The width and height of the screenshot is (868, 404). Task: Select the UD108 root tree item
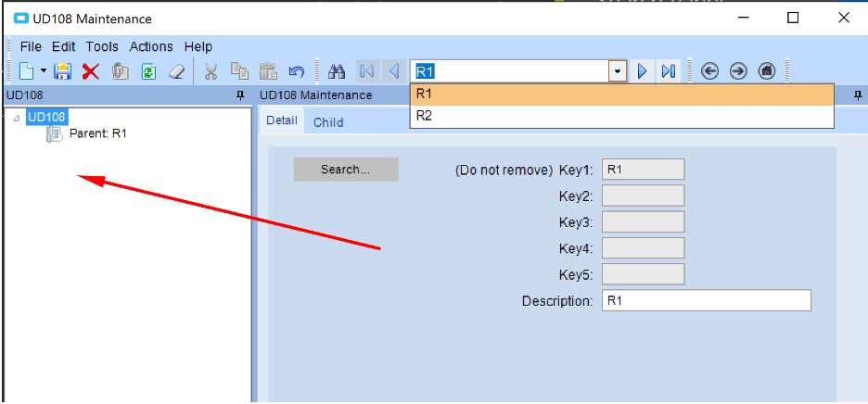coord(46,117)
